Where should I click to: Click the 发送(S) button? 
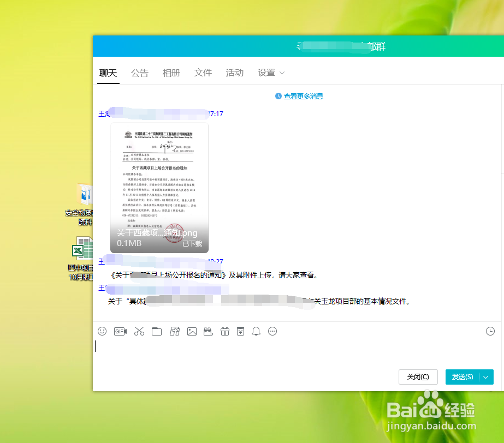click(463, 377)
